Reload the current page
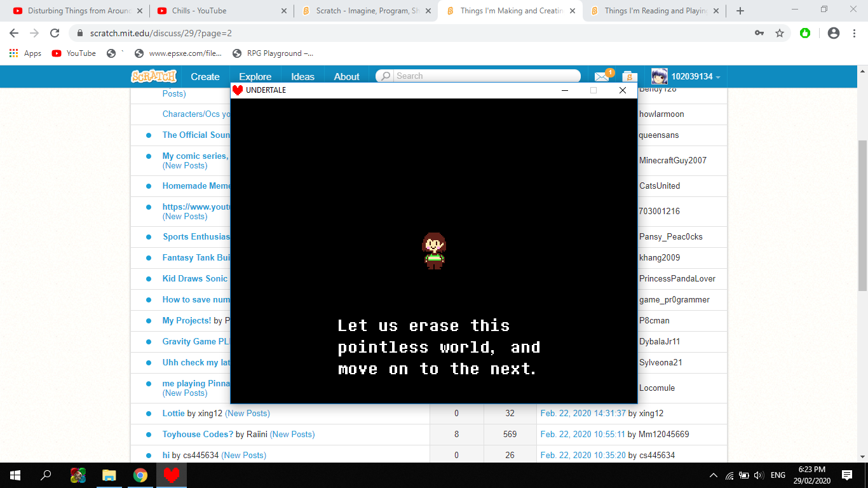Image resolution: width=868 pixels, height=488 pixels. pyautogui.click(x=55, y=33)
